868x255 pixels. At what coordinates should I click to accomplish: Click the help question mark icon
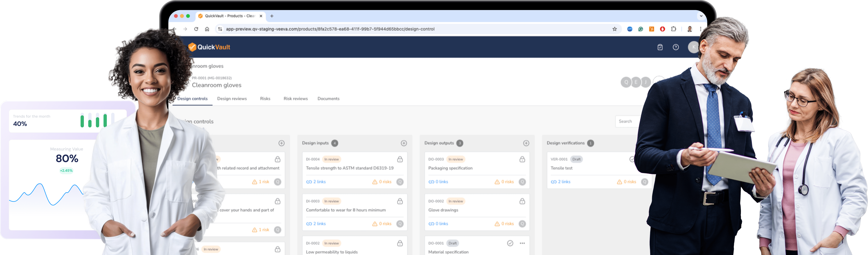pos(676,47)
